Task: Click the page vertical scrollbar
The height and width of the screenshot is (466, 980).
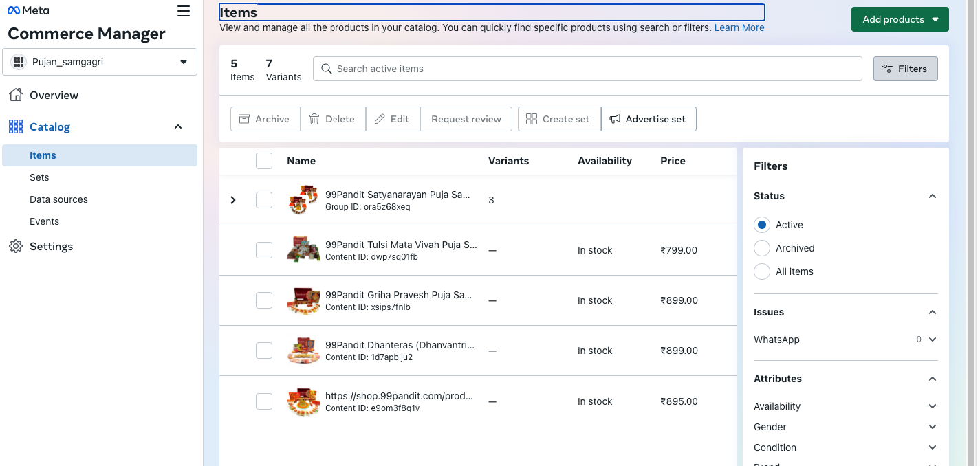Action: tap(972, 233)
